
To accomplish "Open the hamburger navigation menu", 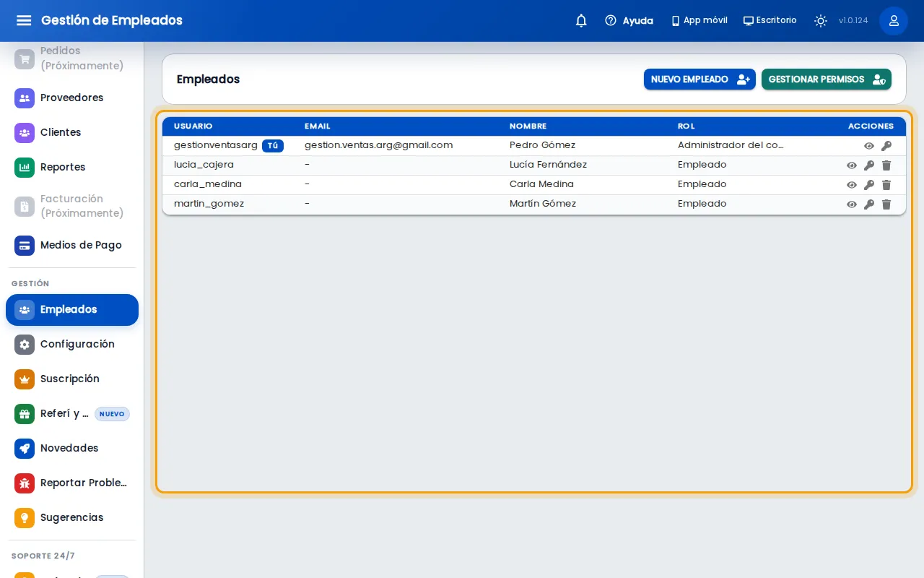I will [24, 20].
